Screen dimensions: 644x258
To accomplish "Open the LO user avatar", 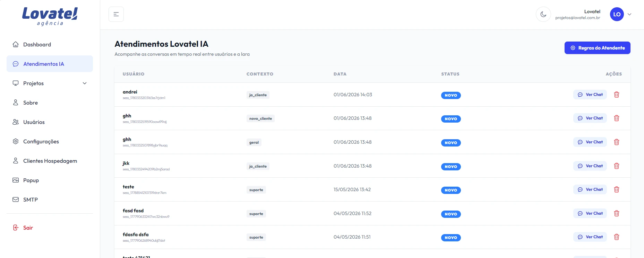I will click(x=617, y=14).
